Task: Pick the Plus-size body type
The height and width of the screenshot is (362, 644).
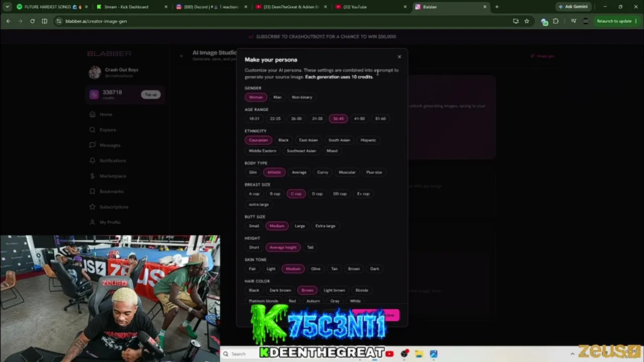Action: [374, 172]
